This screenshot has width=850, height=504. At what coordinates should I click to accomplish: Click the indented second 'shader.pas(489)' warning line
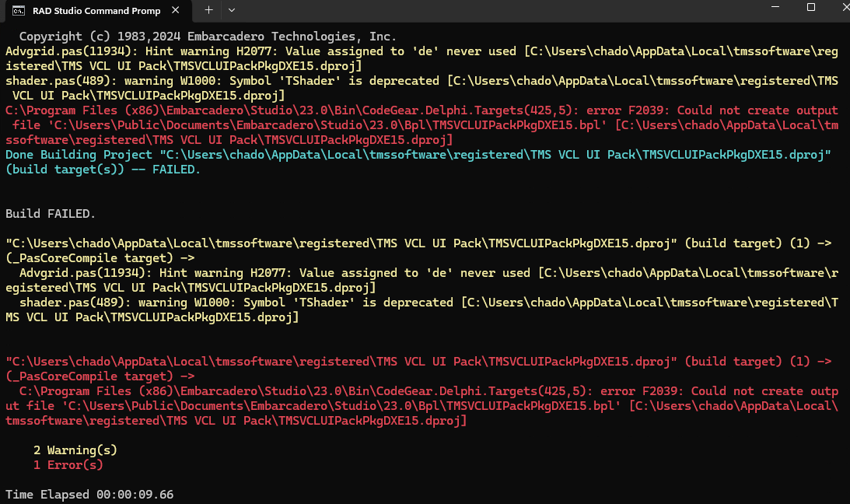click(428, 303)
